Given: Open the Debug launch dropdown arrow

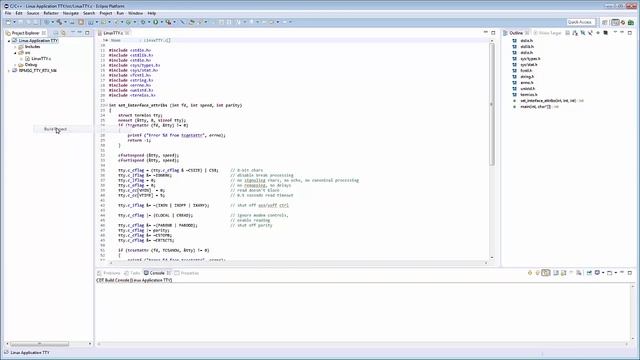Looking at the screenshot, I should pyautogui.click(x=149, y=22).
